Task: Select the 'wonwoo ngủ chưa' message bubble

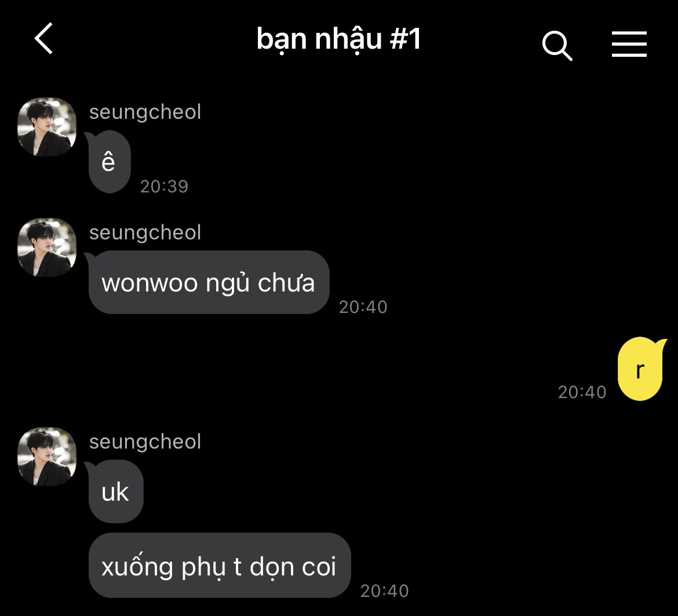Action: (x=208, y=282)
